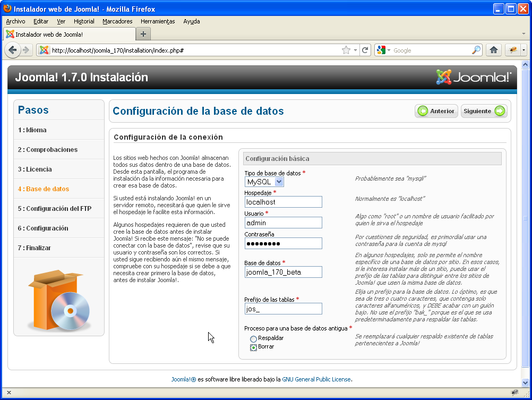Click the vertical scrollbar thumb

click(x=525, y=218)
